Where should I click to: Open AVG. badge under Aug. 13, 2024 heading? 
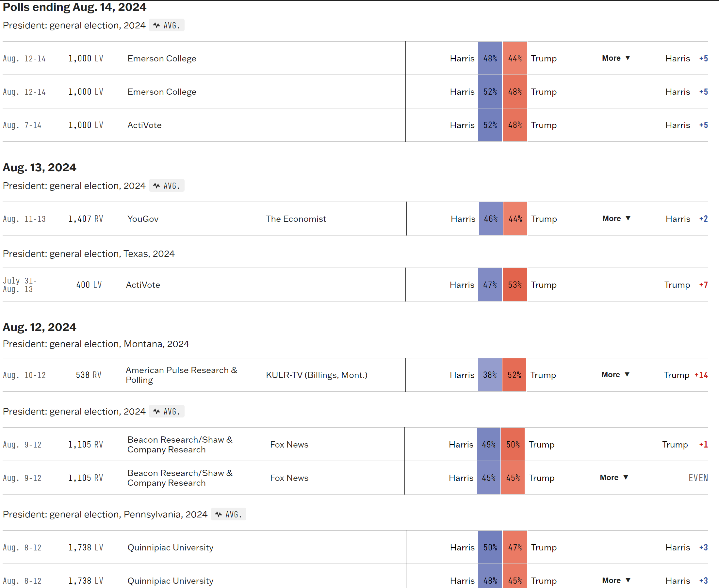click(x=167, y=186)
